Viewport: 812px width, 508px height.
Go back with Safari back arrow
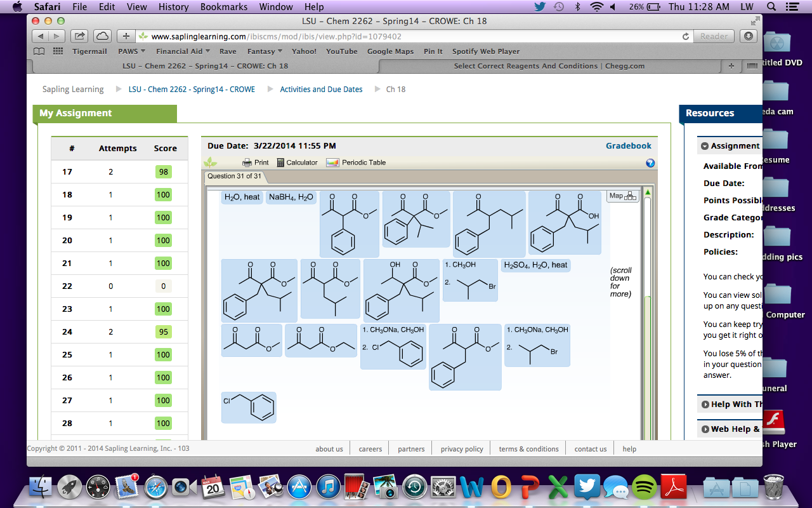tap(40, 36)
